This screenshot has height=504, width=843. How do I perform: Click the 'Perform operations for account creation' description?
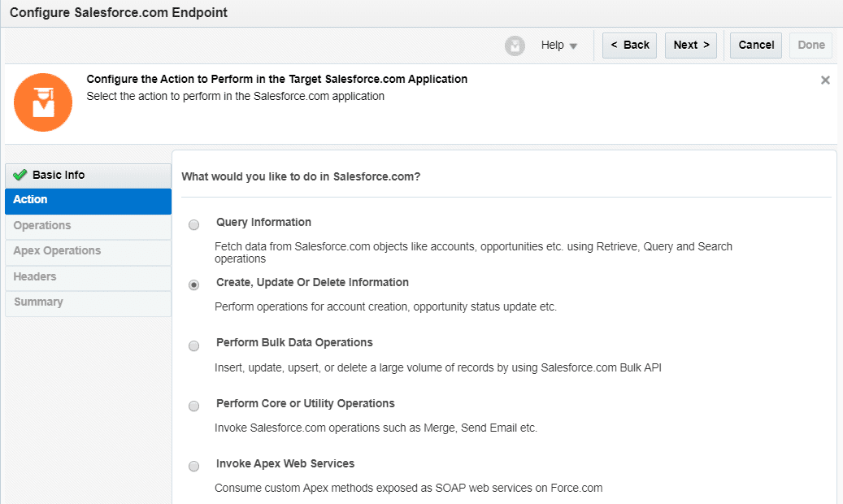click(x=385, y=306)
